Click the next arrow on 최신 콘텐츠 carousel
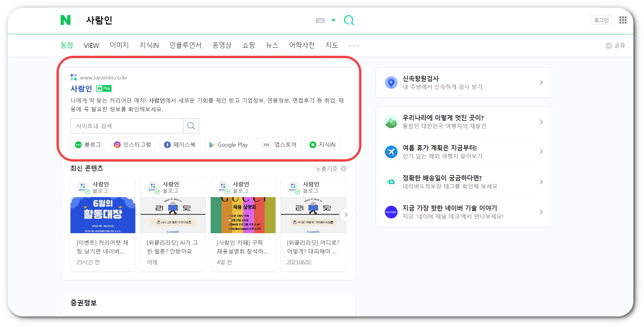 [346, 215]
